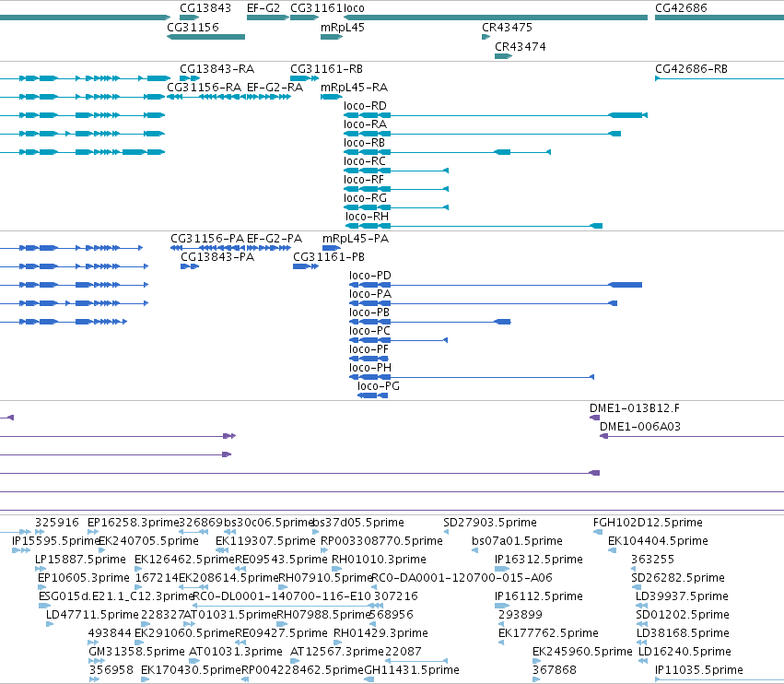
Task: Select the LD38168.5prime EST label
Action: (x=683, y=633)
